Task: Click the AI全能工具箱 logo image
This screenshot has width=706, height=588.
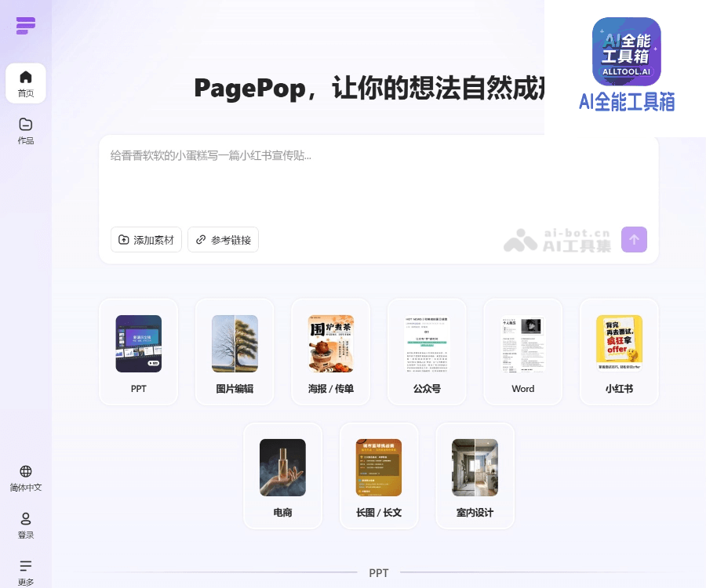Action: 626,52
